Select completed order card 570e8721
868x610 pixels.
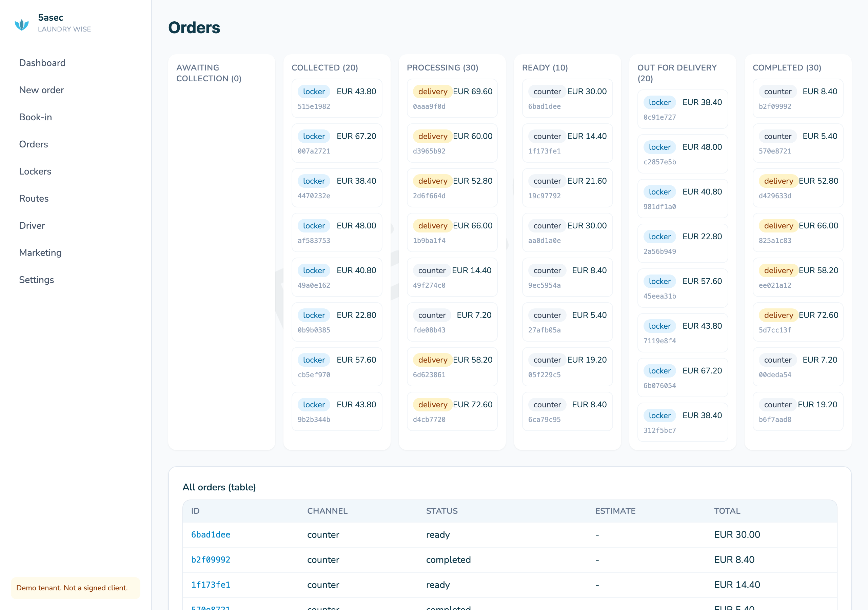[x=798, y=143]
